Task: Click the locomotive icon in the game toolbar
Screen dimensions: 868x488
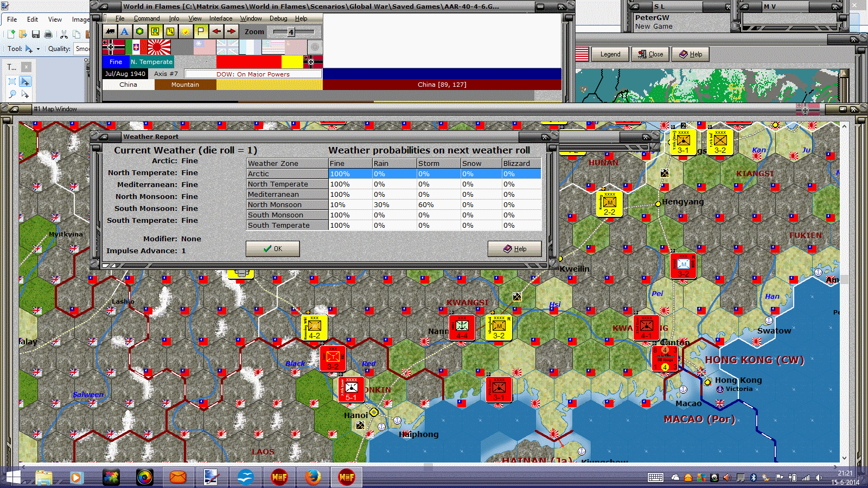Action: point(110,31)
